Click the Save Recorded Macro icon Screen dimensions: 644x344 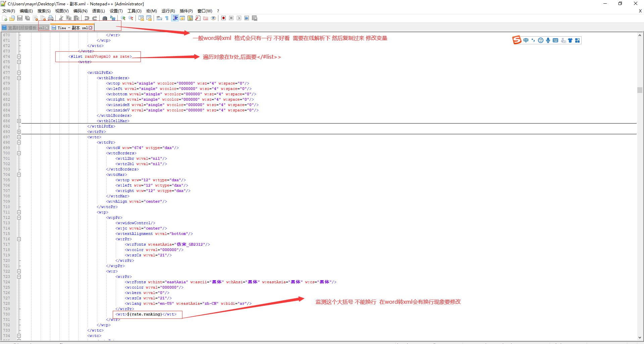(255, 18)
